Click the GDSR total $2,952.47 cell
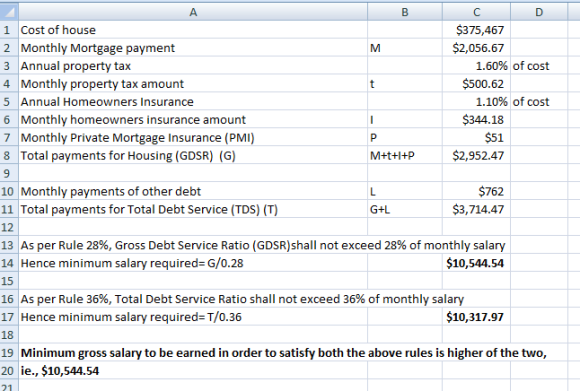Screen dimensions: 580x391 coord(476,155)
